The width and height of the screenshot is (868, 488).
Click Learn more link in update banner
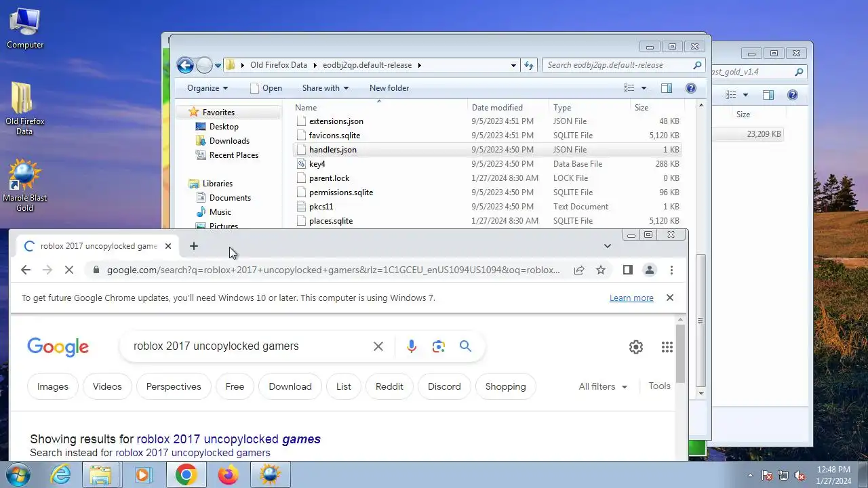(631, 298)
